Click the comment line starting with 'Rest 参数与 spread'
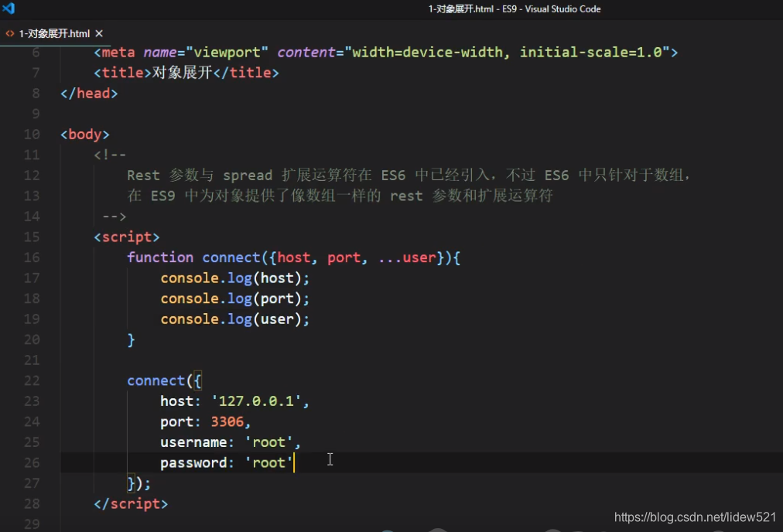This screenshot has height=532, width=783. click(409, 176)
